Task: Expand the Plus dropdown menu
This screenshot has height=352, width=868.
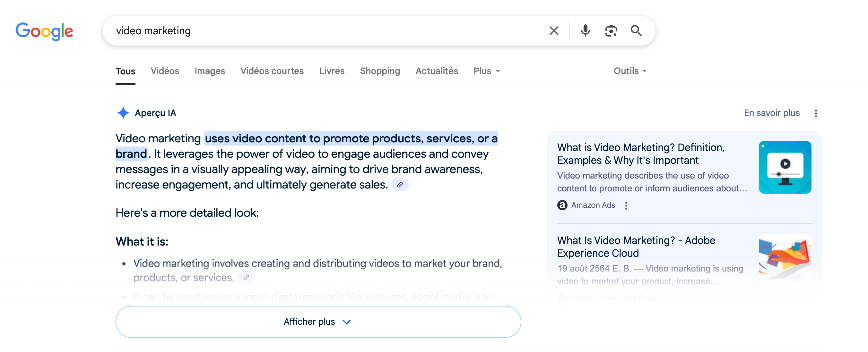Action: click(486, 71)
